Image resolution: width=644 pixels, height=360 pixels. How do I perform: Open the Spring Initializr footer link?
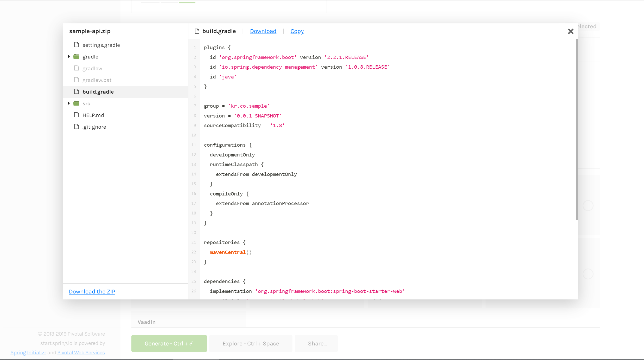[x=28, y=352]
